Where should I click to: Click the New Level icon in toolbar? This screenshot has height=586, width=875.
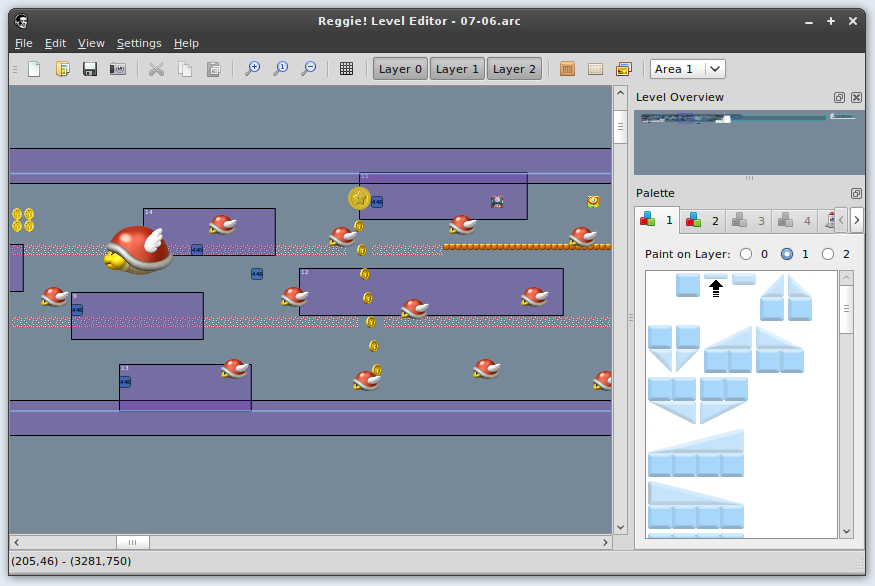(x=34, y=69)
